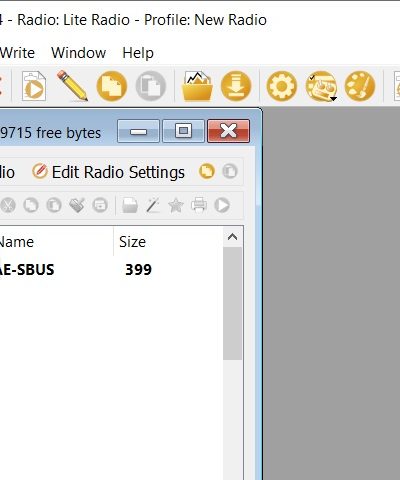Click the paint palette appearance icon

click(x=360, y=86)
